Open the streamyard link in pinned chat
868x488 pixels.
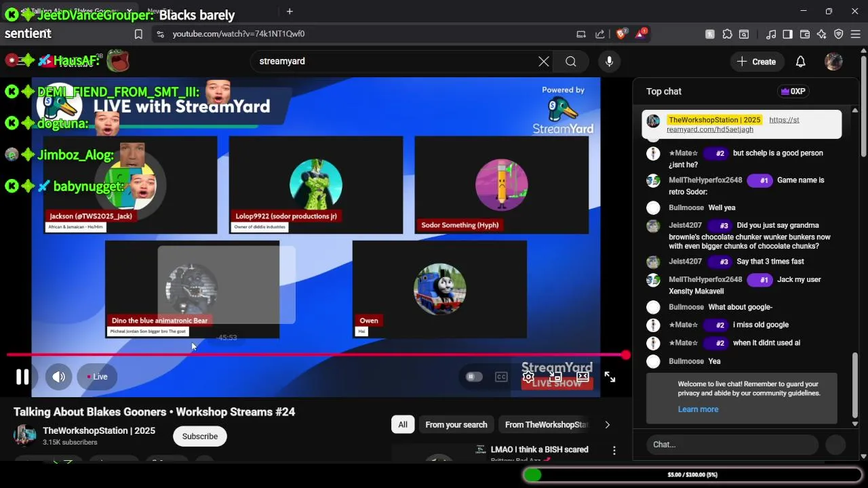(732, 125)
